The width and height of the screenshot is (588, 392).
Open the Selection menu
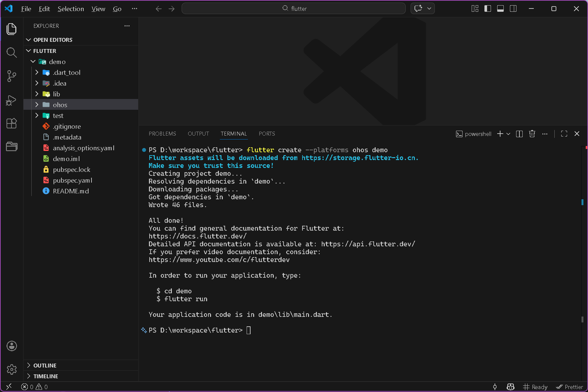point(71,9)
